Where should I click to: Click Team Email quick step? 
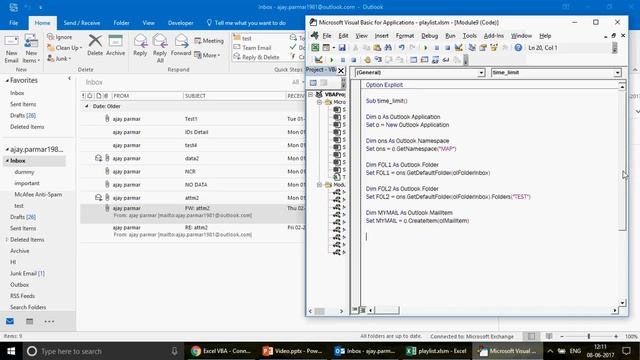pyautogui.click(x=252, y=48)
